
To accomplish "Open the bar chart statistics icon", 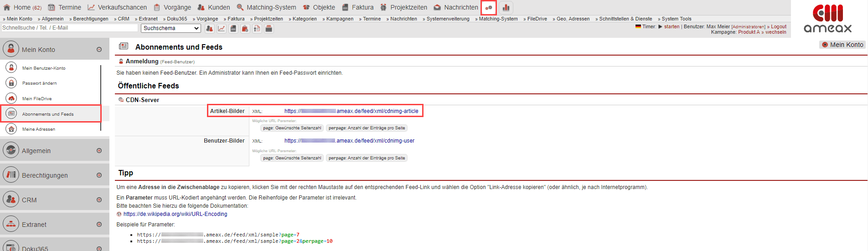I will pos(506,8).
